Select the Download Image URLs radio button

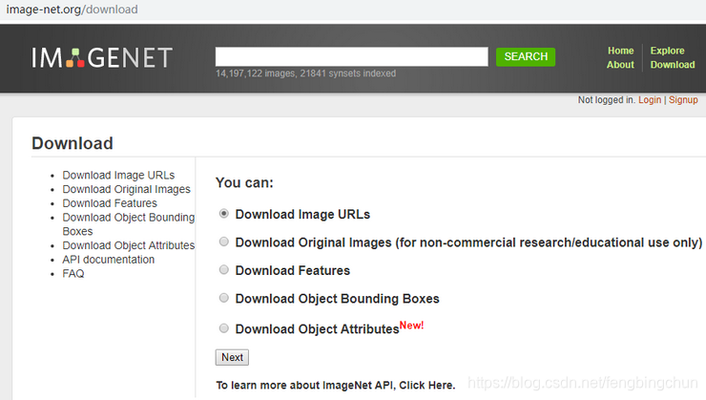[x=224, y=214]
